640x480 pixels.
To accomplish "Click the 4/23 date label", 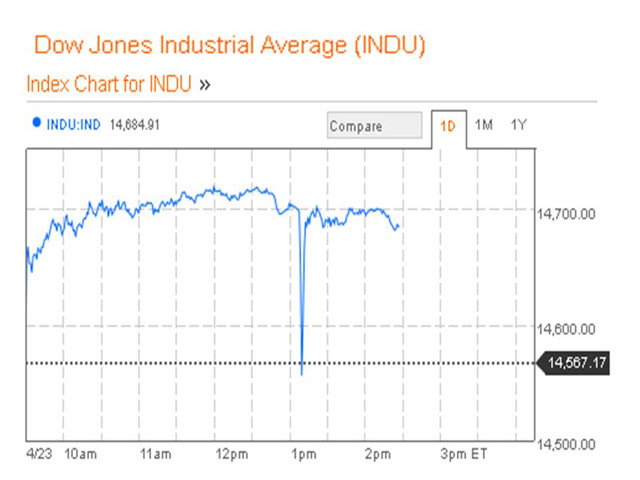I will click(39, 455).
